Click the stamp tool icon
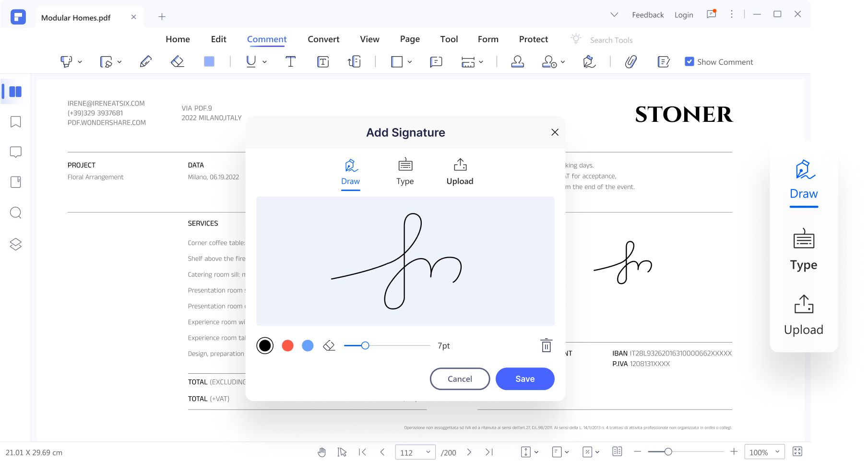 click(517, 61)
